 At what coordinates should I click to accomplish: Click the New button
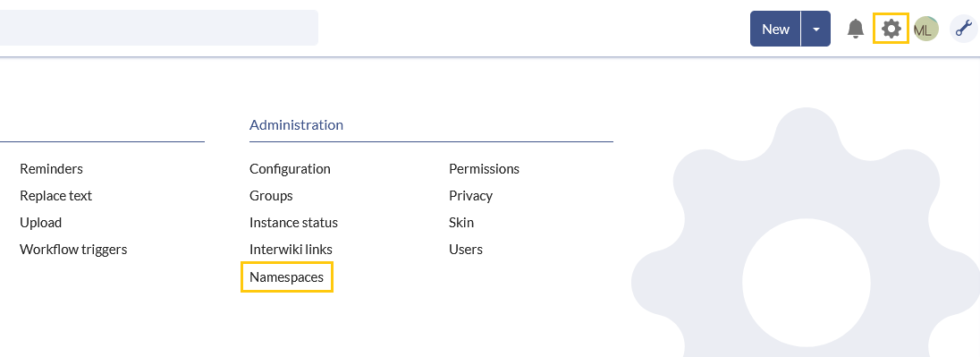775,29
